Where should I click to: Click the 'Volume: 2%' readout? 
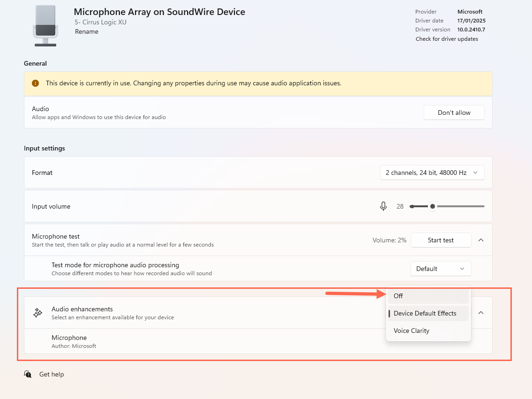[389, 240]
